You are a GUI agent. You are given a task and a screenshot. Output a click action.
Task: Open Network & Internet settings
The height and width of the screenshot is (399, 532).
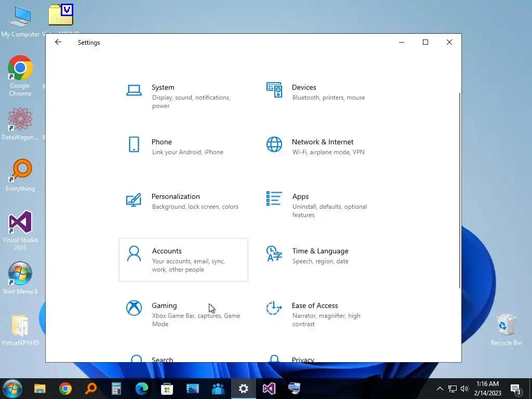(x=323, y=151)
